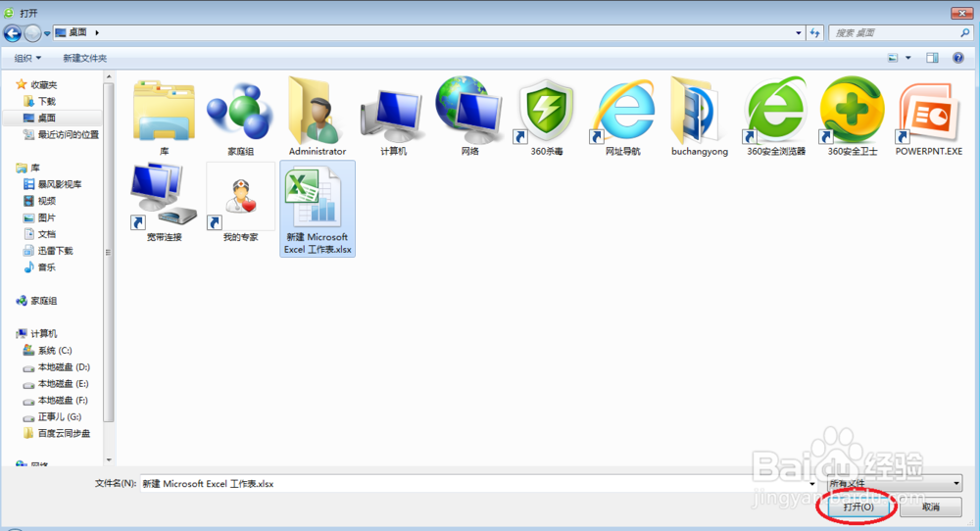Open the 组织 organize menu

[27, 58]
